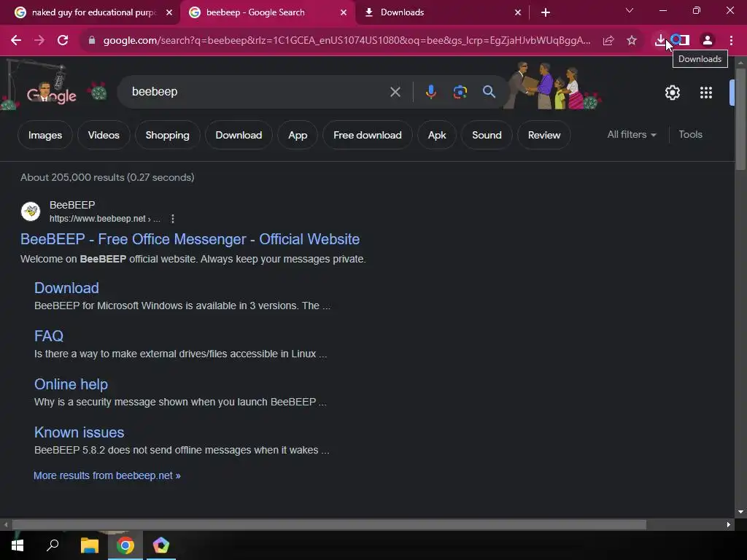747x560 pixels.
Task: Open BeeBEEP Free Office Messenger link
Action: pyautogui.click(x=190, y=239)
